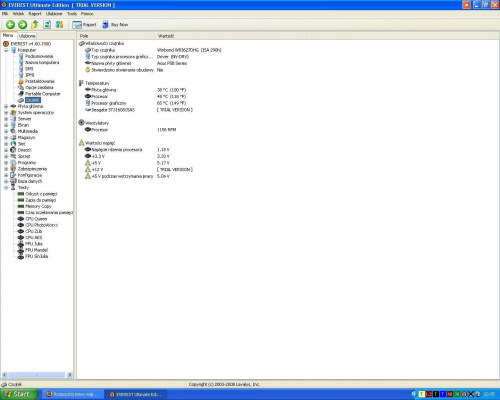
Task: Select the highlighted Czujnik tree item
Action: (x=33, y=100)
